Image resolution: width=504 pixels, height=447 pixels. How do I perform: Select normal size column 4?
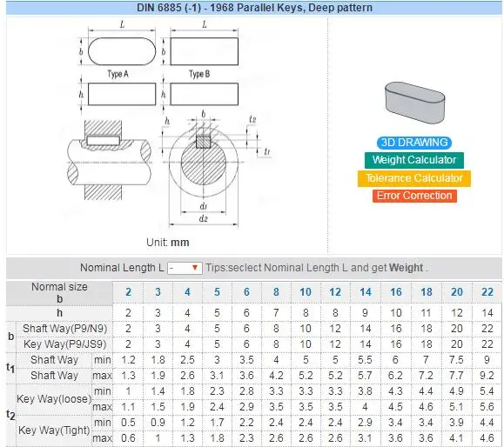[x=187, y=292]
